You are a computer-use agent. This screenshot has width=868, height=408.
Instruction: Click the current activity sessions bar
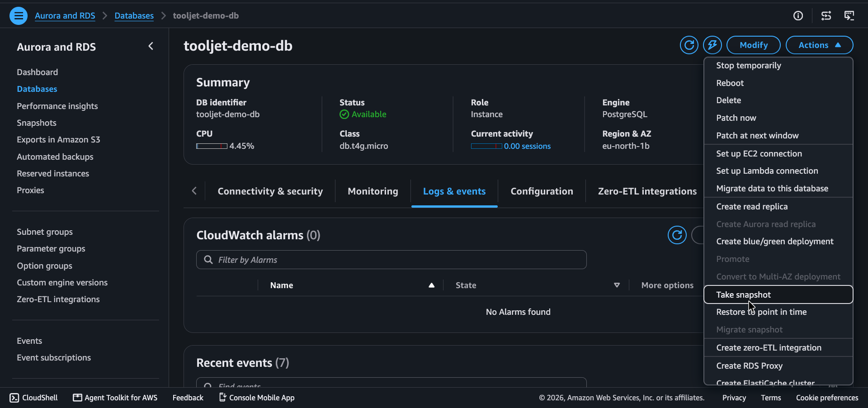[486, 146]
